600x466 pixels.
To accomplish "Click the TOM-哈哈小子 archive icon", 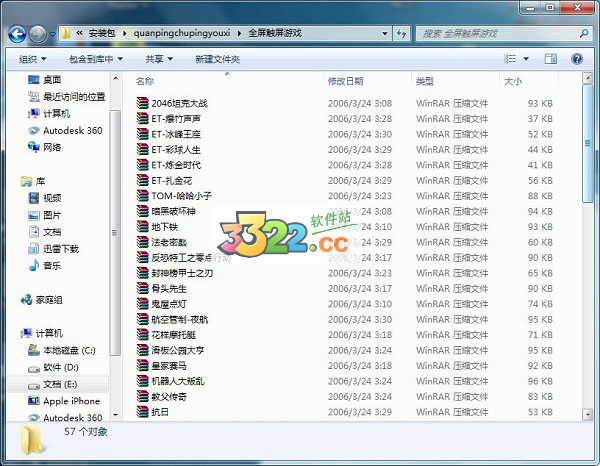I will tap(142, 196).
